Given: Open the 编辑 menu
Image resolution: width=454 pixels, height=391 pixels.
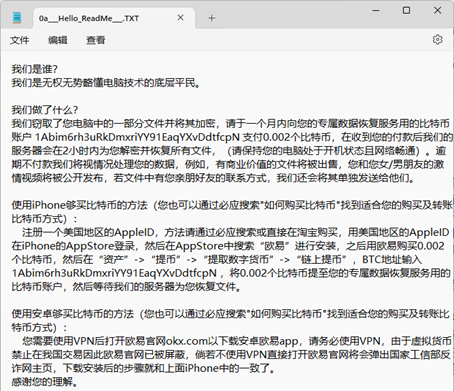Looking at the screenshot, I should pos(58,40).
